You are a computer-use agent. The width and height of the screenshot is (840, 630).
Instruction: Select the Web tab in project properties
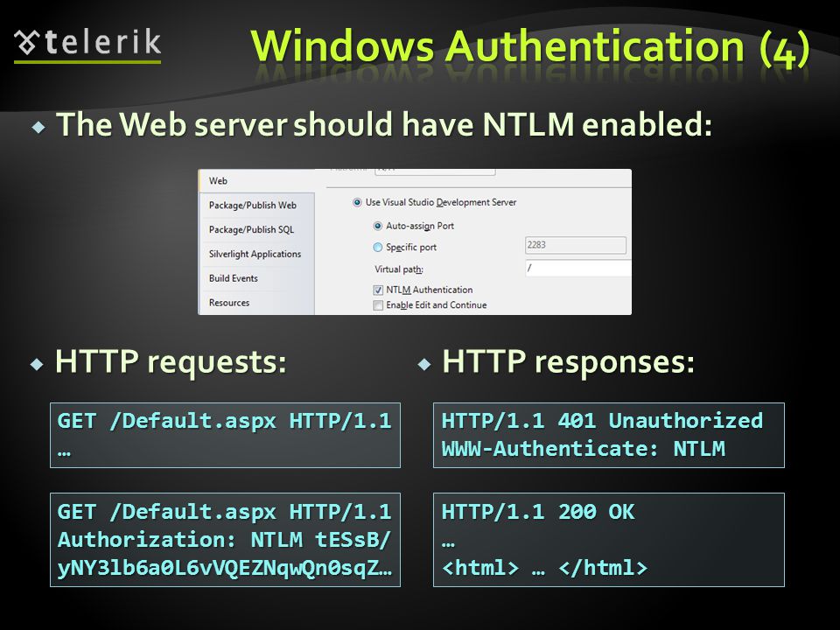coord(256,181)
